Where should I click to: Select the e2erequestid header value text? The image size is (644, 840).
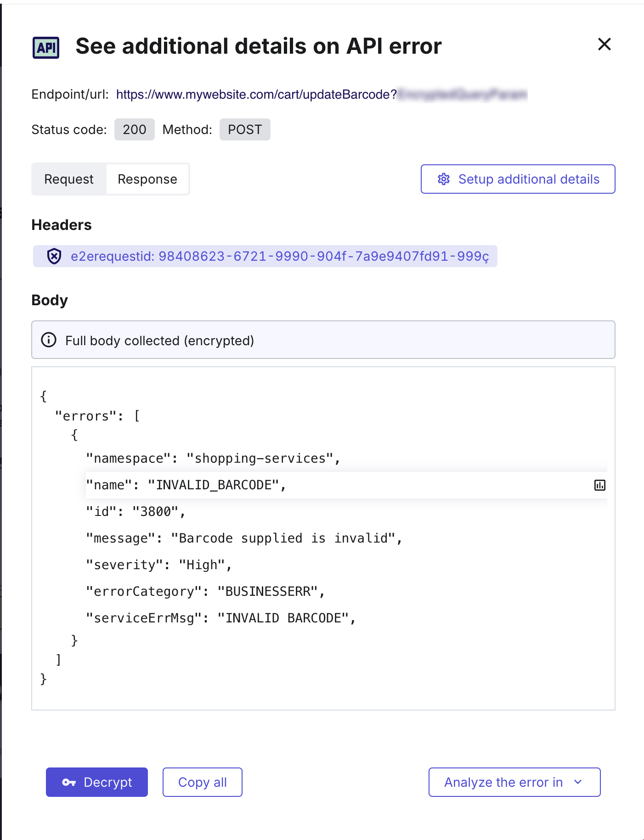pyautogui.click(x=279, y=256)
